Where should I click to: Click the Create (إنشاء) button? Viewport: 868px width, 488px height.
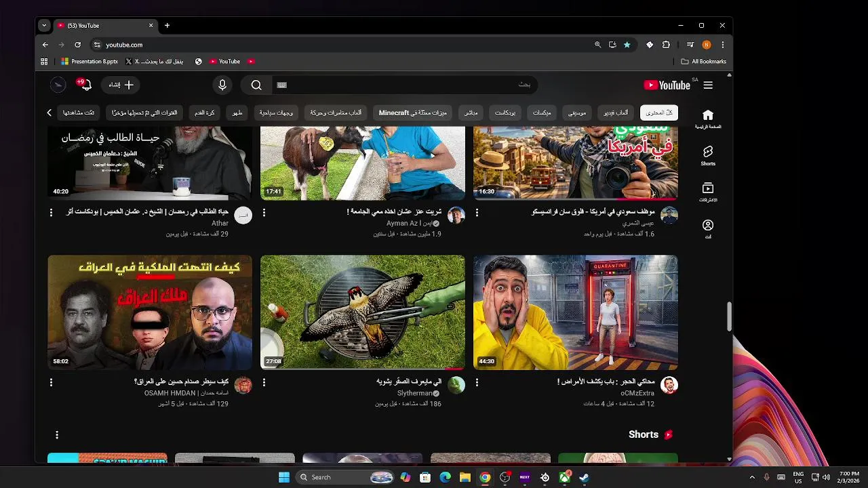coord(121,85)
